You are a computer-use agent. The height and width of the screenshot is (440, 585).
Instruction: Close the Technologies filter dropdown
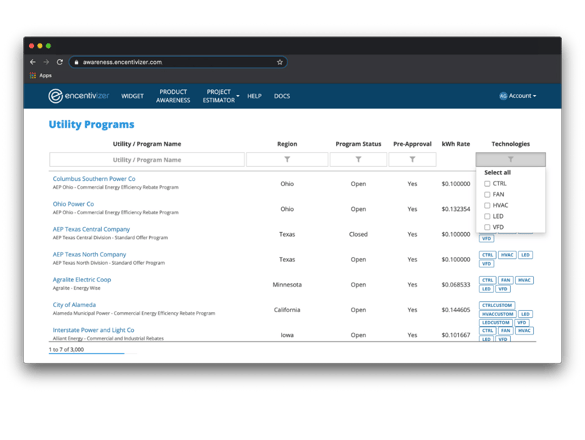510,159
